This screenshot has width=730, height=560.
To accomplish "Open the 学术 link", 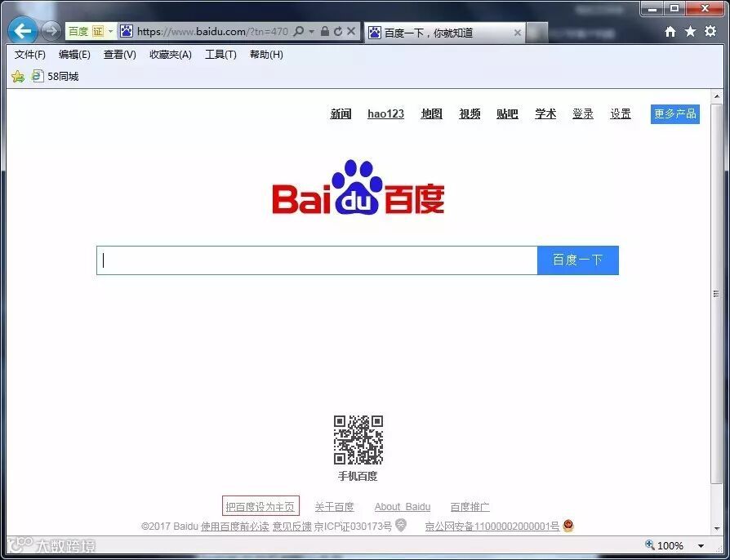I will point(545,113).
